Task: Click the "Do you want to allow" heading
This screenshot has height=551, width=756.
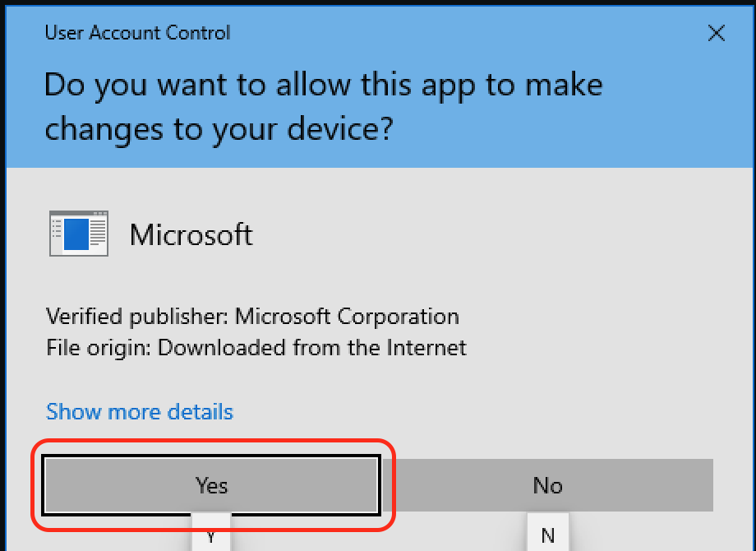Action: 323,86
